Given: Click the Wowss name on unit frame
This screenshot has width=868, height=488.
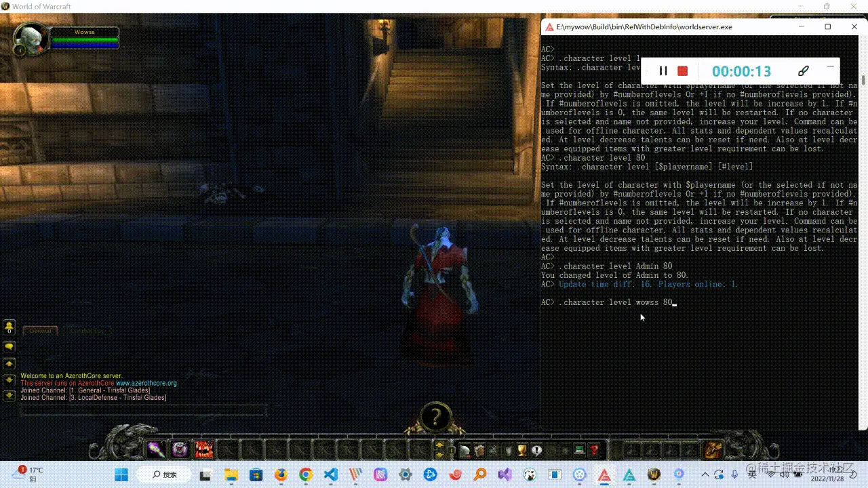Looking at the screenshot, I should (85, 32).
